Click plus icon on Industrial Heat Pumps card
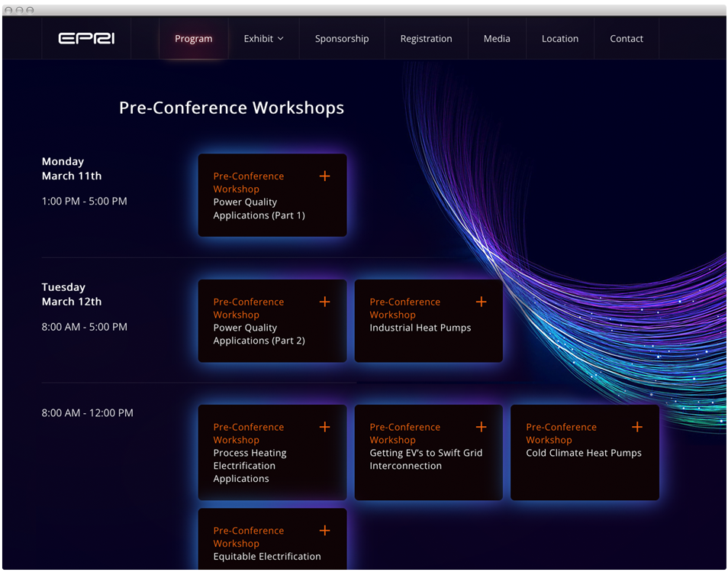 (481, 302)
